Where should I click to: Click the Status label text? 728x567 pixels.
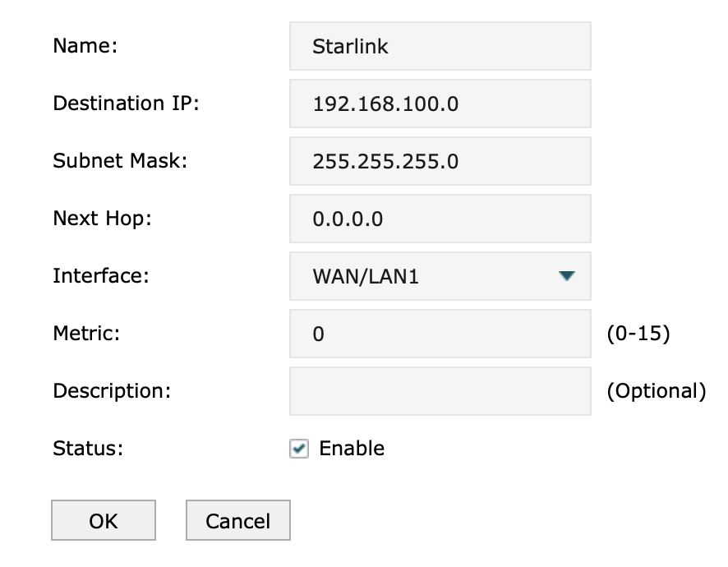88,449
